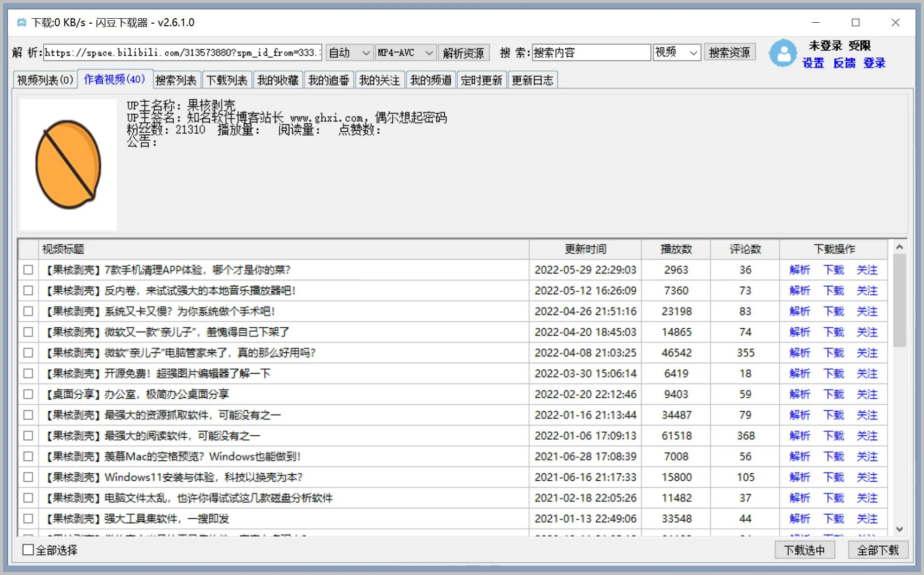Viewport: 924px width, 575px height.
Task: Tick the 全部选择 select-all checkbox
Action: pyautogui.click(x=29, y=550)
